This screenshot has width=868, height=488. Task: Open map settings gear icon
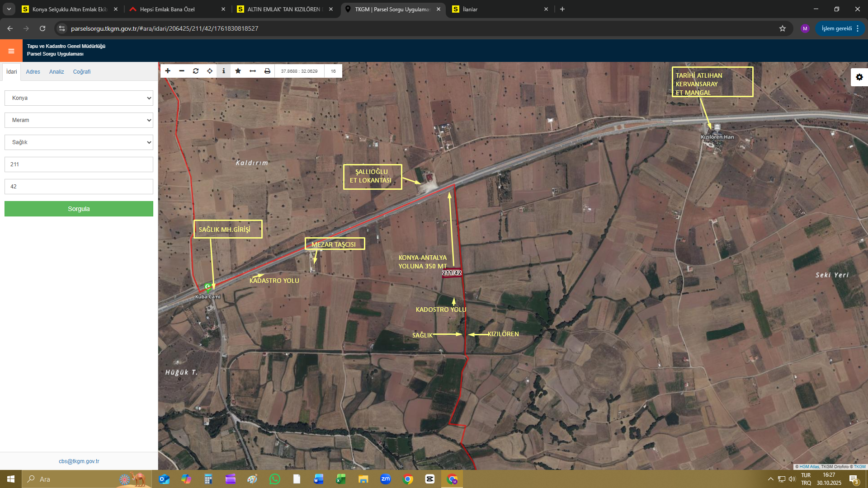coord(859,77)
